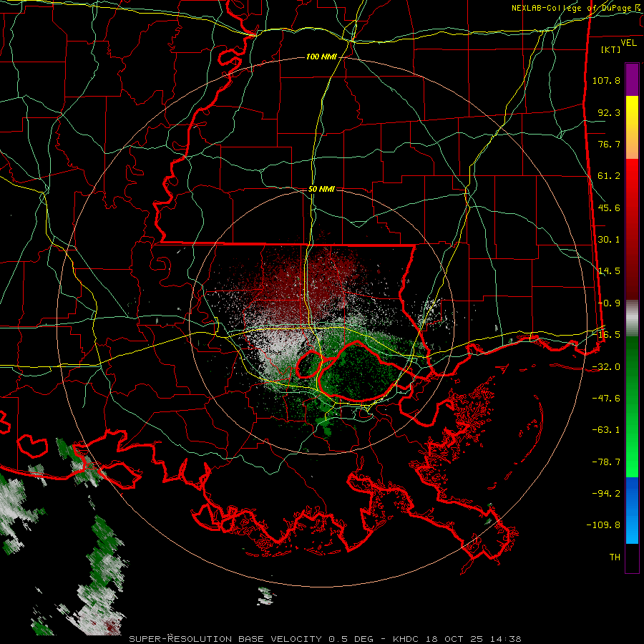This screenshot has height=644, width=644.
Task: Click the -94.2 velocity scale value
Action: (x=606, y=494)
